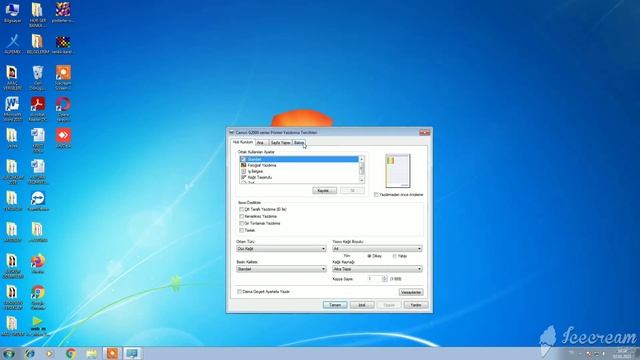Open Windows Media Player from the taskbar
Image resolution: width=640 pixels, height=360 pixels.
[x=49, y=353]
